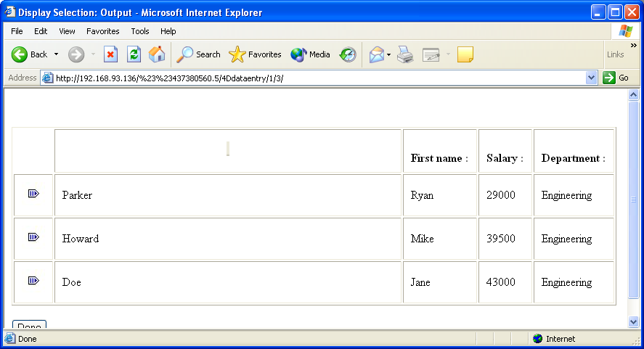This screenshot has height=349, width=644.
Task: Click the Print icon
Action: pyautogui.click(x=405, y=54)
